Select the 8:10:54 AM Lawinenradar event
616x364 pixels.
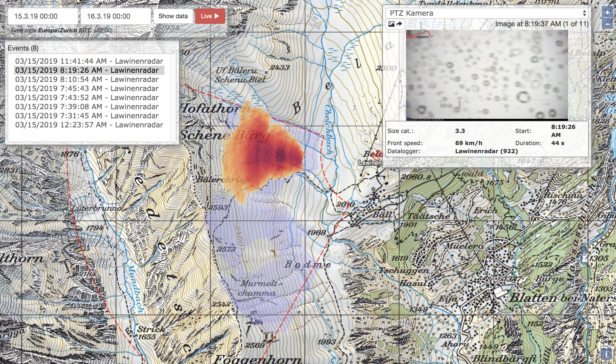point(89,79)
